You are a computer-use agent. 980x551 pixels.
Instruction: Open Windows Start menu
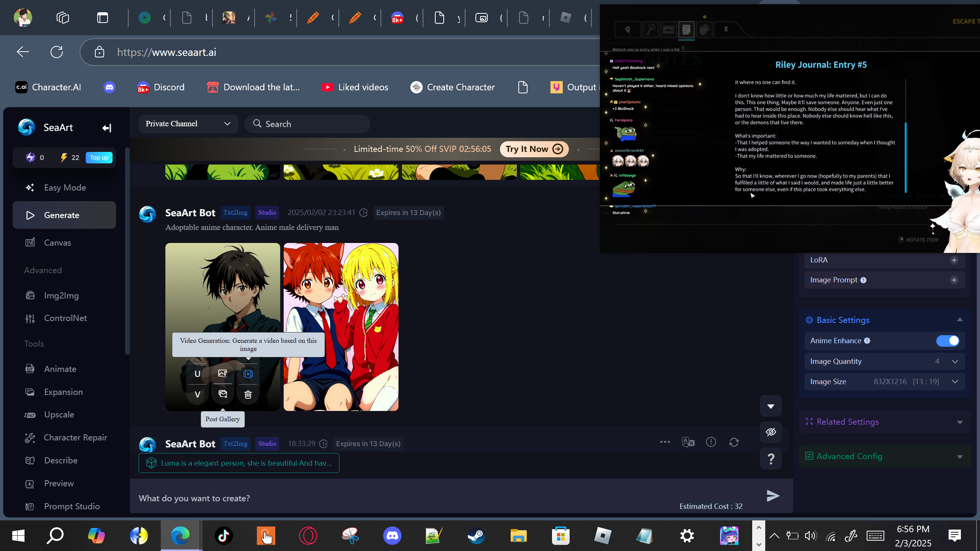[18, 536]
